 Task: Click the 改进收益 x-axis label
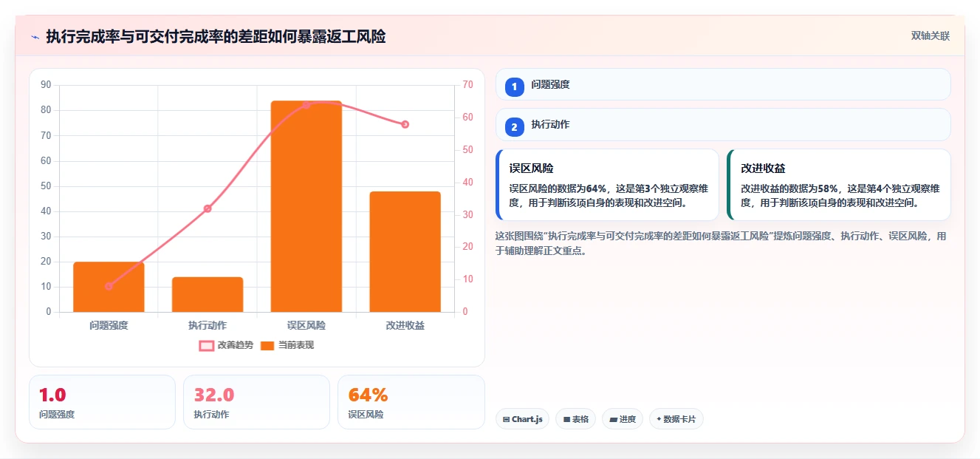pos(405,325)
